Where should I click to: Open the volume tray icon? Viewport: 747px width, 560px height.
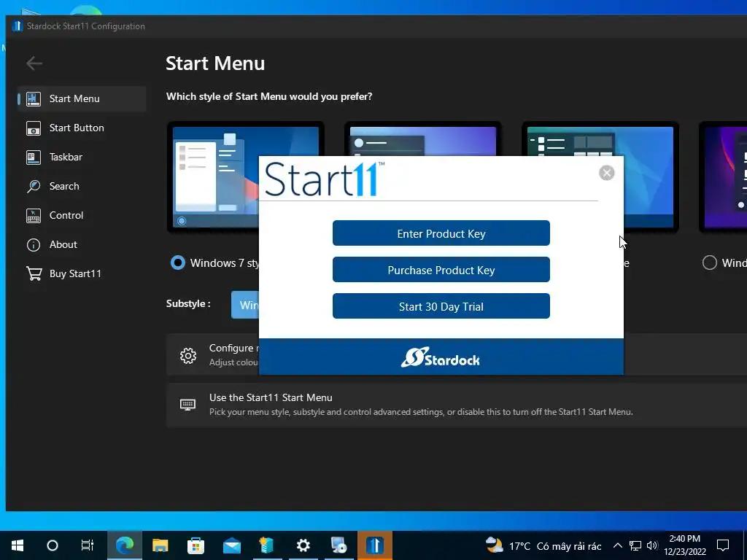click(652, 545)
